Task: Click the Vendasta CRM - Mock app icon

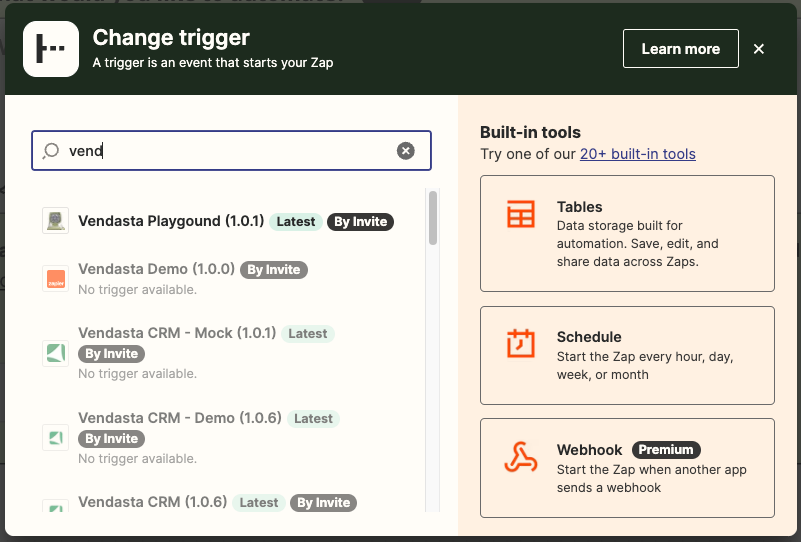Action: click(x=56, y=353)
